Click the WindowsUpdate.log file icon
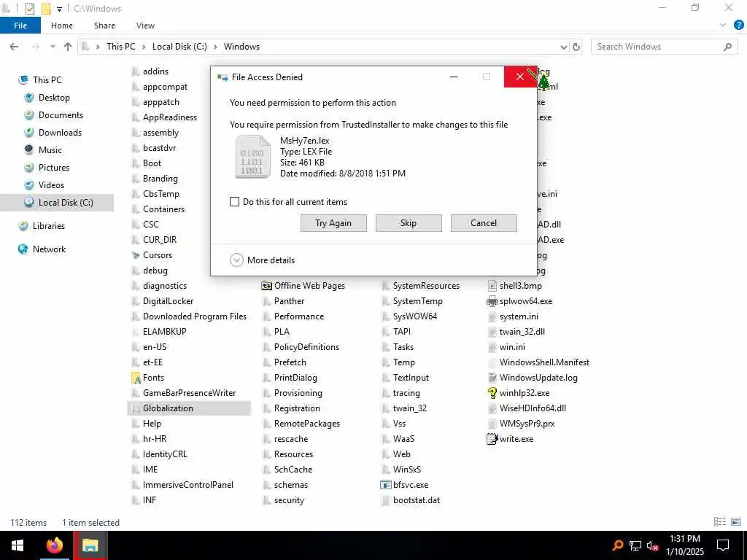 click(492, 378)
